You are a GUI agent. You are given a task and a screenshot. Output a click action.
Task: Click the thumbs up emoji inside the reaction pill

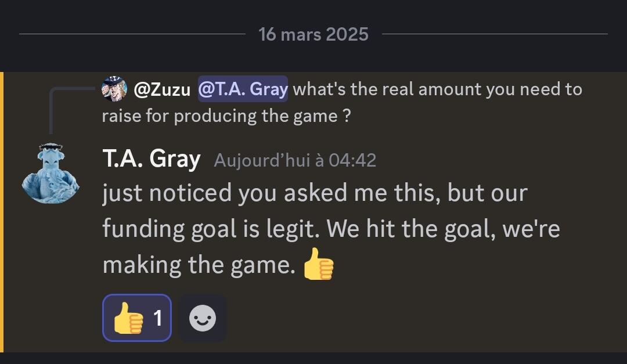[x=128, y=318]
